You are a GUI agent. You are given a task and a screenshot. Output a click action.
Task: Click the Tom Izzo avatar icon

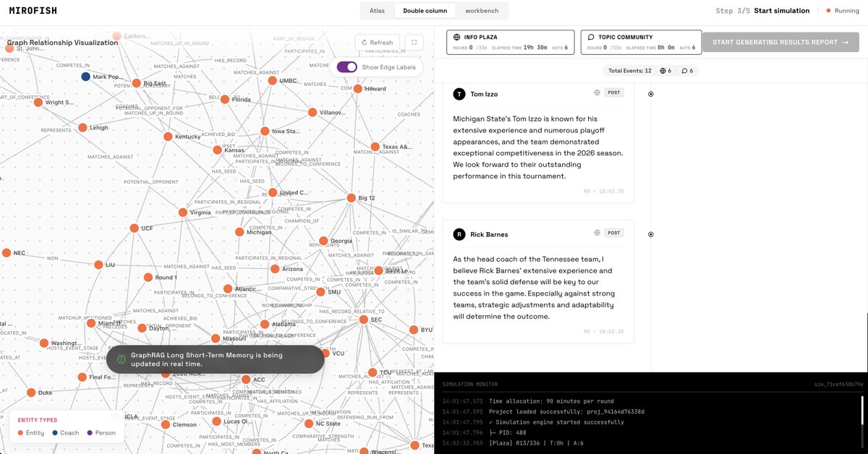pos(459,94)
